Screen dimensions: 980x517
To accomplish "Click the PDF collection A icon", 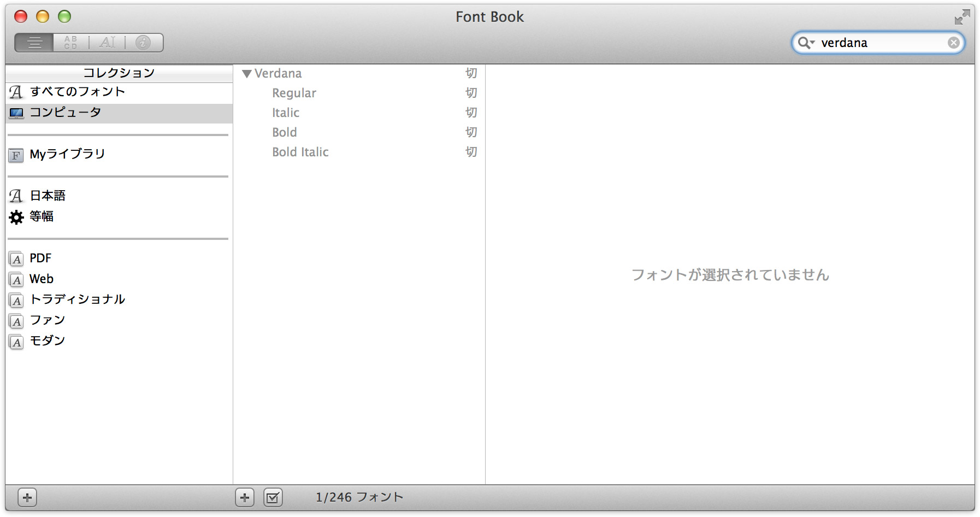I will click(16, 259).
